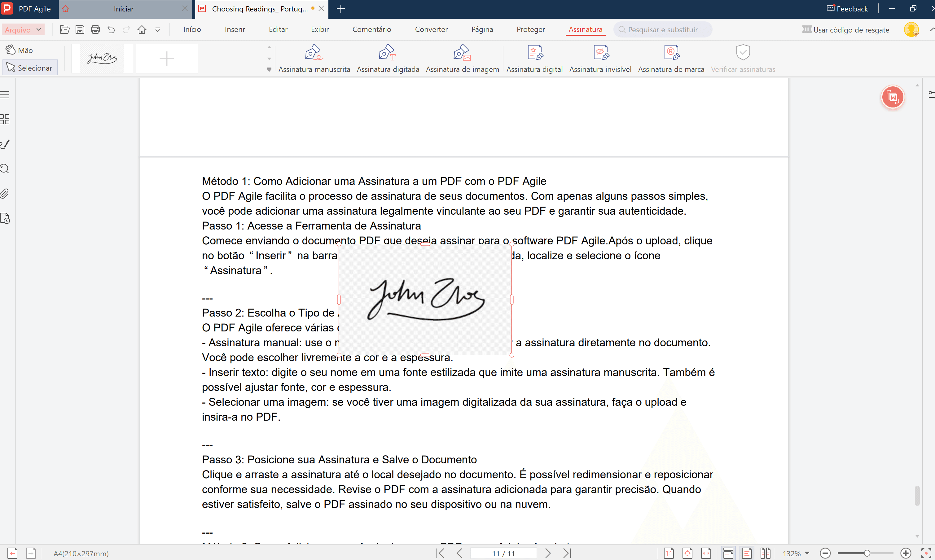The width and height of the screenshot is (935, 560).
Task: Open the attachments paperclip panel
Action: tap(5, 194)
